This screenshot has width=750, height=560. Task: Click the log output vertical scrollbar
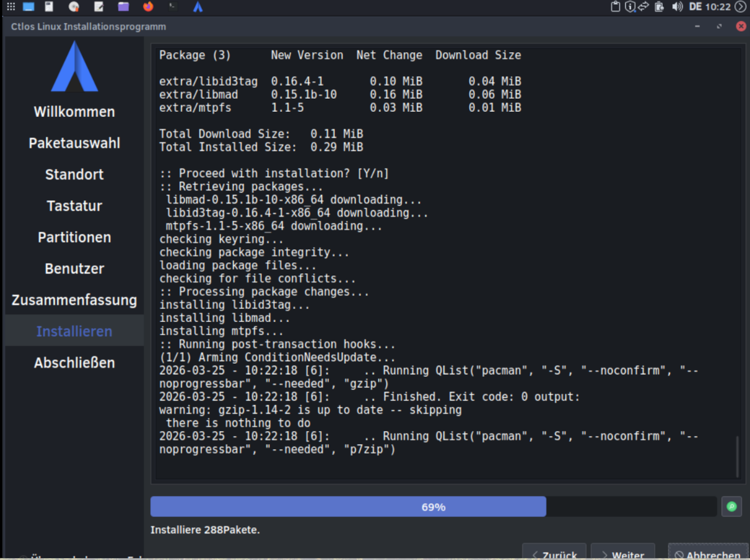tap(737, 456)
